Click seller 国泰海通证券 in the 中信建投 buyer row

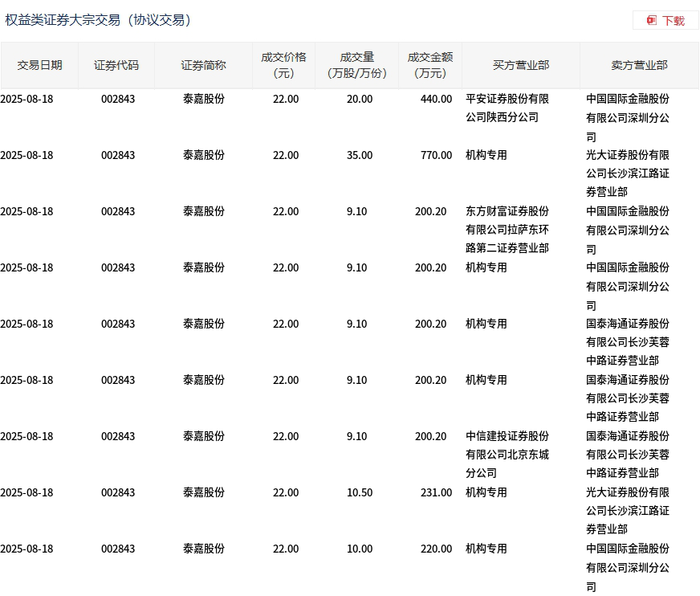628,454
